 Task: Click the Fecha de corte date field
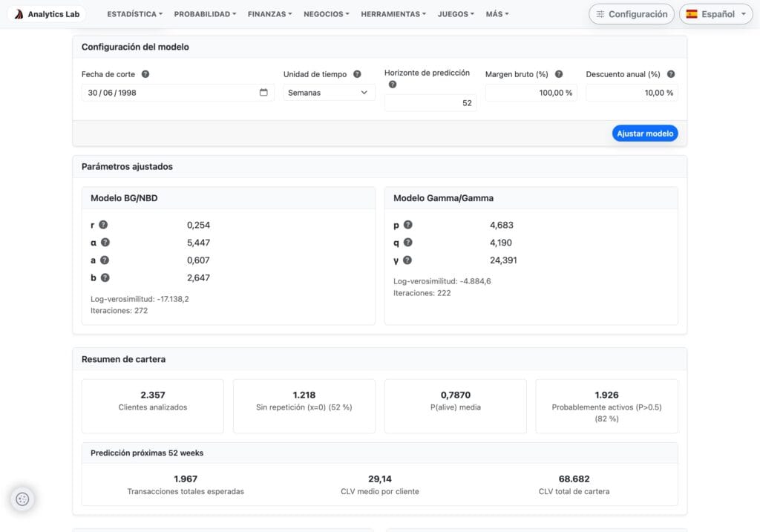pyautogui.click(x=178, y=93)
